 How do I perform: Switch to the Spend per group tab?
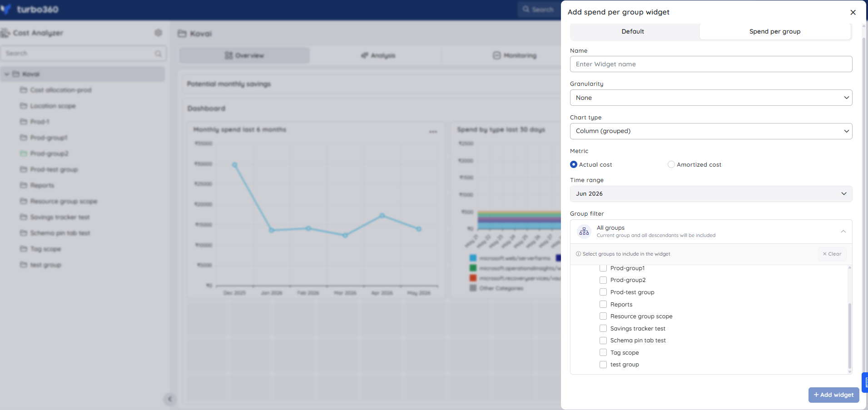(775, 31)
